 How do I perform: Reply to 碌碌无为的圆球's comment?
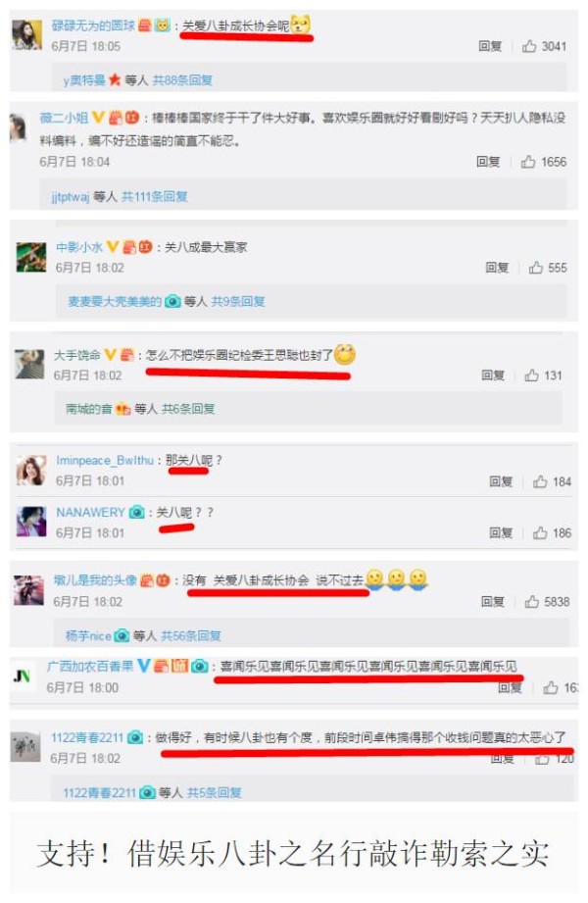490,46
